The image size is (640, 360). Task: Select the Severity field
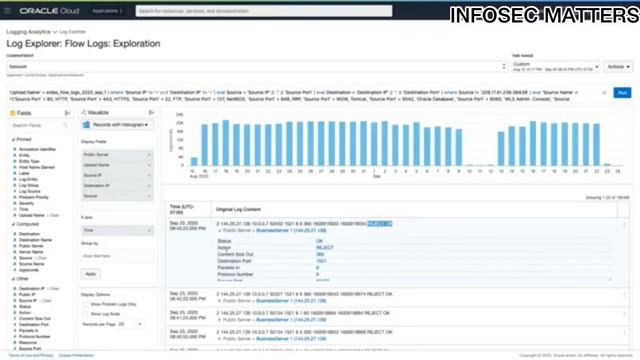[x=27, y=203]
